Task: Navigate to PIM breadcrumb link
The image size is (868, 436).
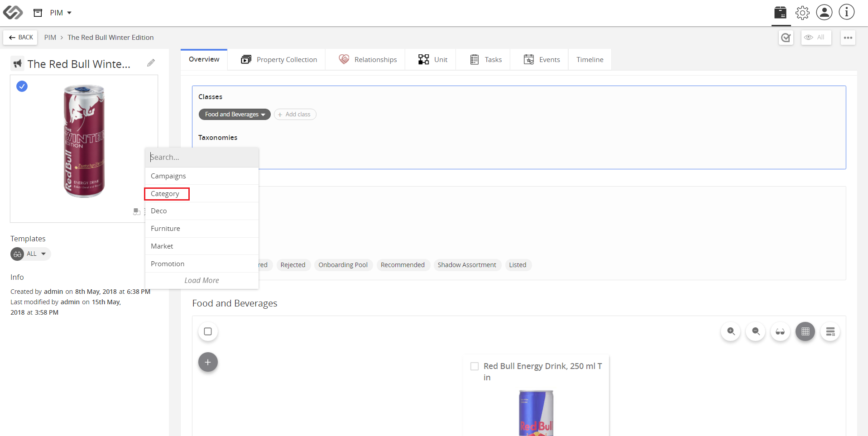Action: tap(50, 37)
